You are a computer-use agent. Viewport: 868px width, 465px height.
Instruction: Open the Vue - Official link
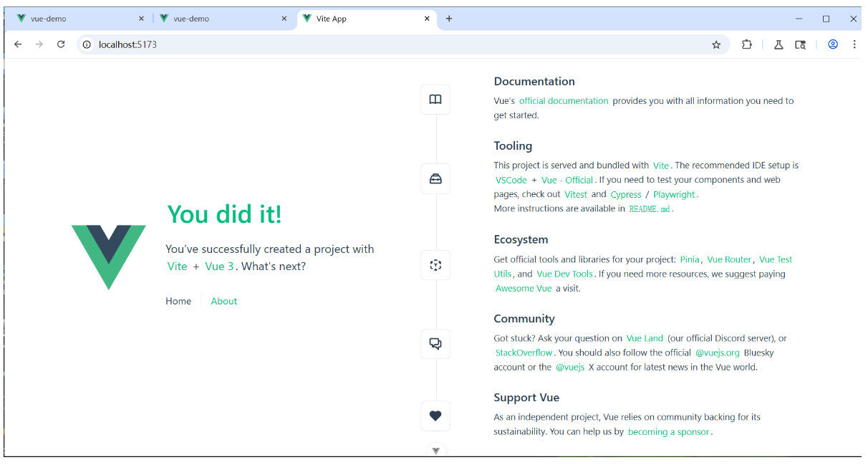567,180
